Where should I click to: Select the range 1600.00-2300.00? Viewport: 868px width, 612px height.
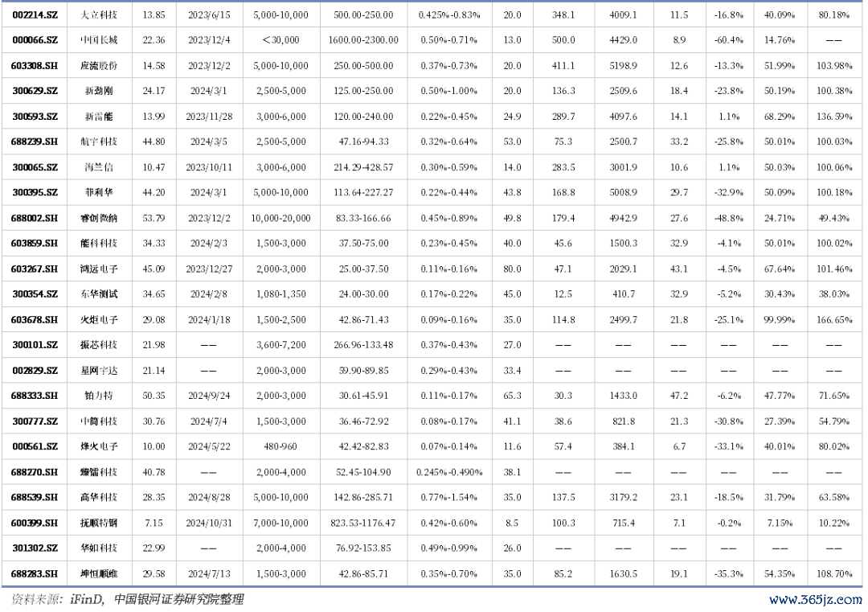363,40
